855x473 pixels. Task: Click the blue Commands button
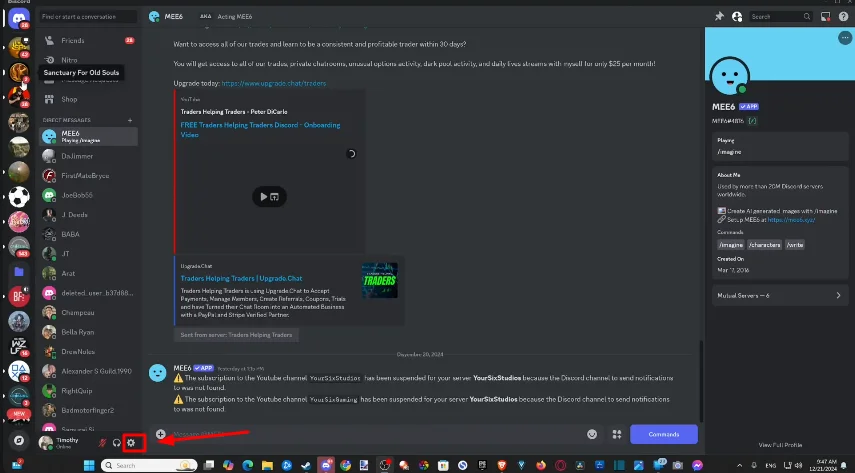664,434
